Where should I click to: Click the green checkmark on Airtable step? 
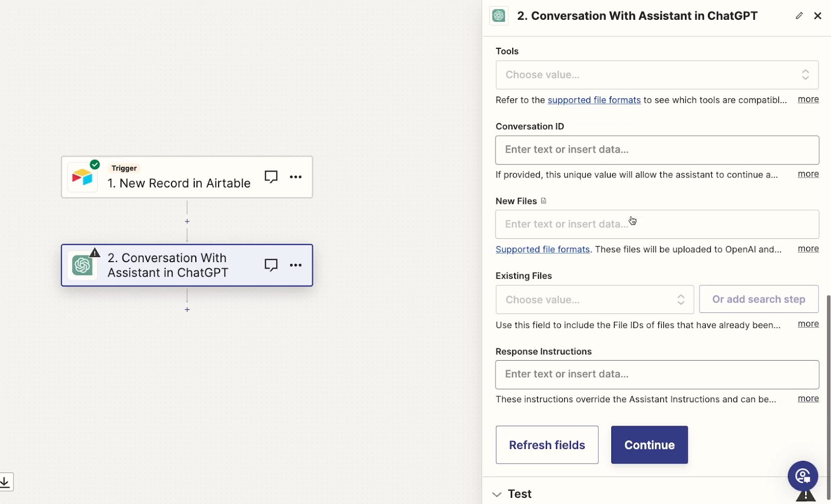95,165
